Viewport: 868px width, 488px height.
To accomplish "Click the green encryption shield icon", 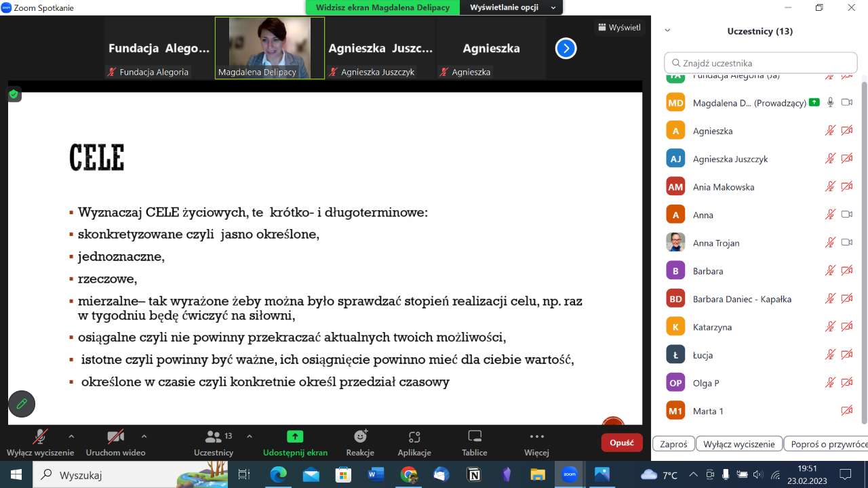I will [x=14, y=95].
